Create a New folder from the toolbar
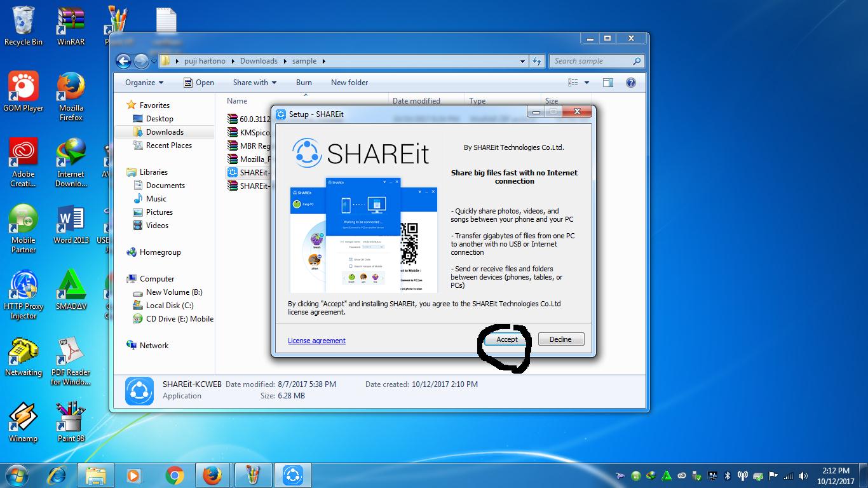The height and width of the screenshot is (488, 868). [x=349, y=83]
